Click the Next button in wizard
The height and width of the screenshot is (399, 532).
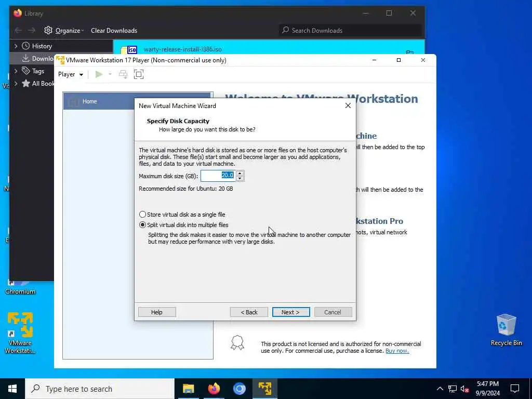[291, 312]
